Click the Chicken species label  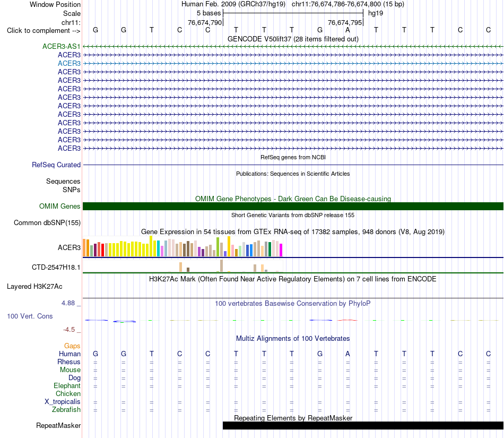(x=68, y=393)
